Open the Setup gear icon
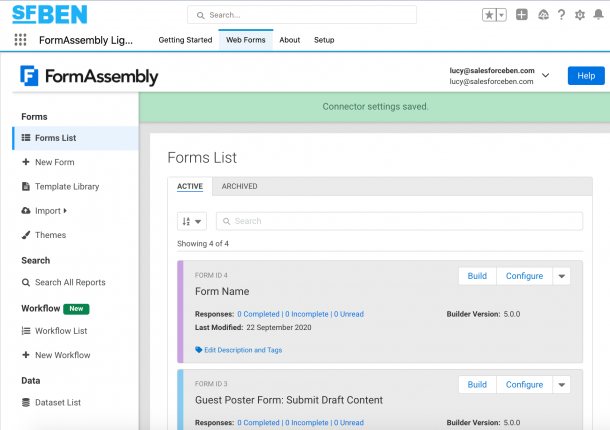The image size is (610, 430). [580, 15]
